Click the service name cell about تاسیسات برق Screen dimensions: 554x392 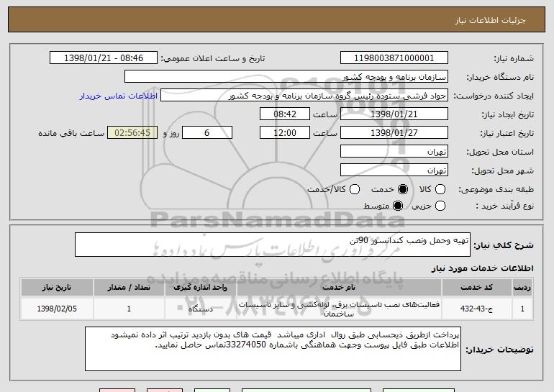(x=339, y=309)
